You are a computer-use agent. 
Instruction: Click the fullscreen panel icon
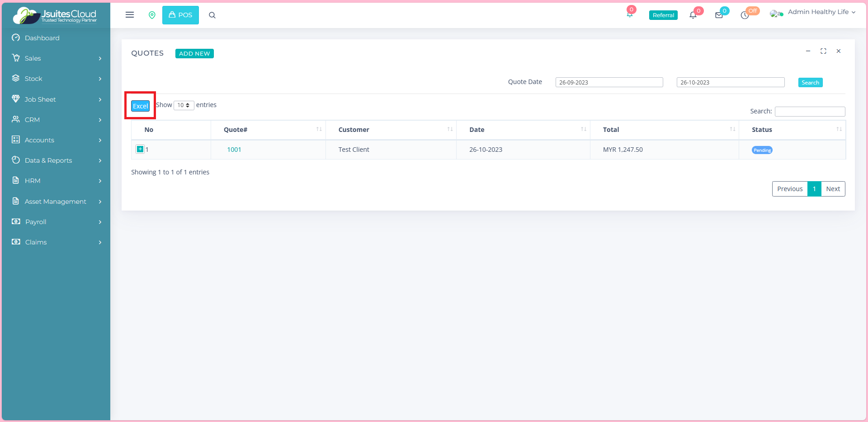(x=823, y=52)
